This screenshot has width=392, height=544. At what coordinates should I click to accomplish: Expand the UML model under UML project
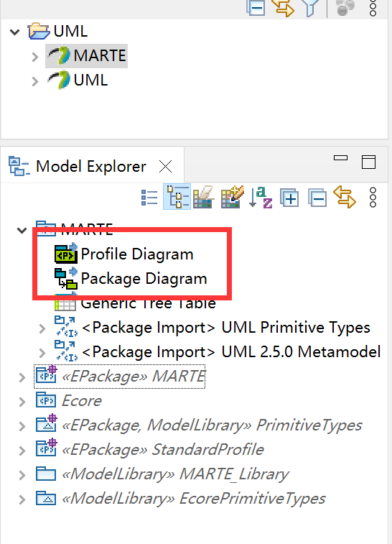34,81
